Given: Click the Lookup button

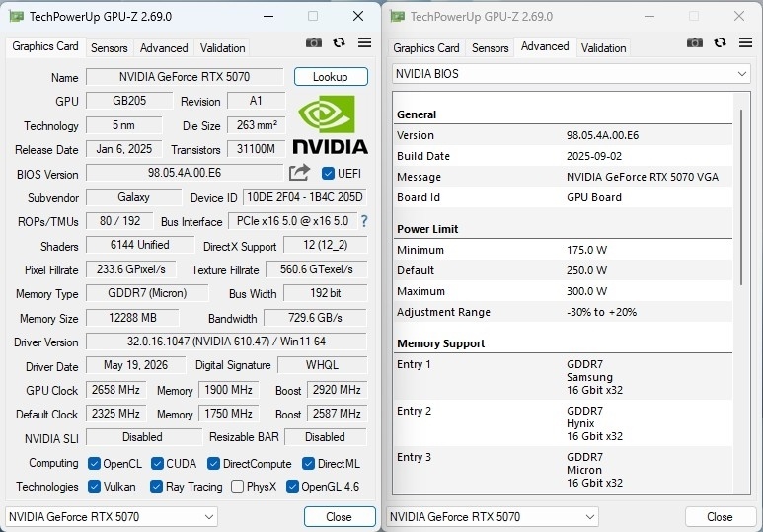Looking at the screenshot, I should point(331,77).
